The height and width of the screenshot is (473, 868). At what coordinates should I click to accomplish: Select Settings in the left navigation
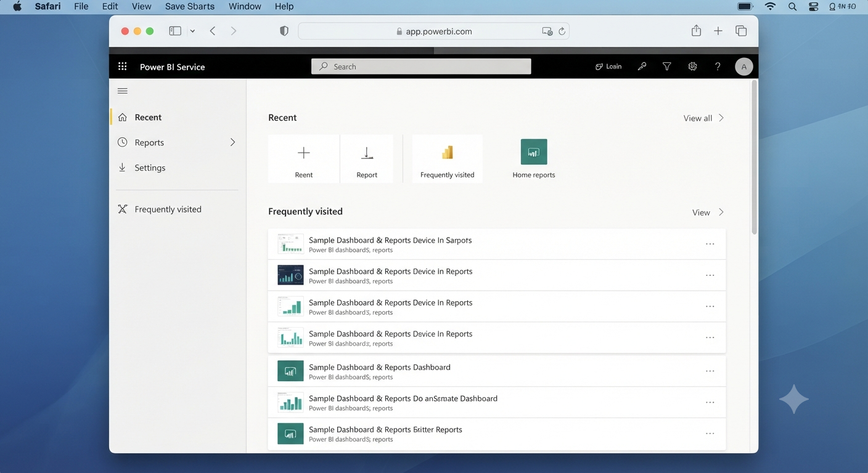(x=150, y=168)
